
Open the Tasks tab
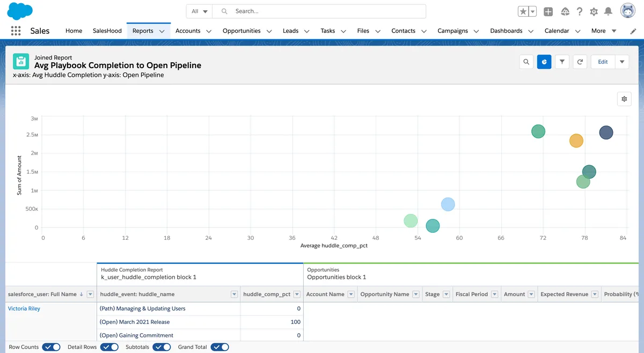[x=328, y=31]
